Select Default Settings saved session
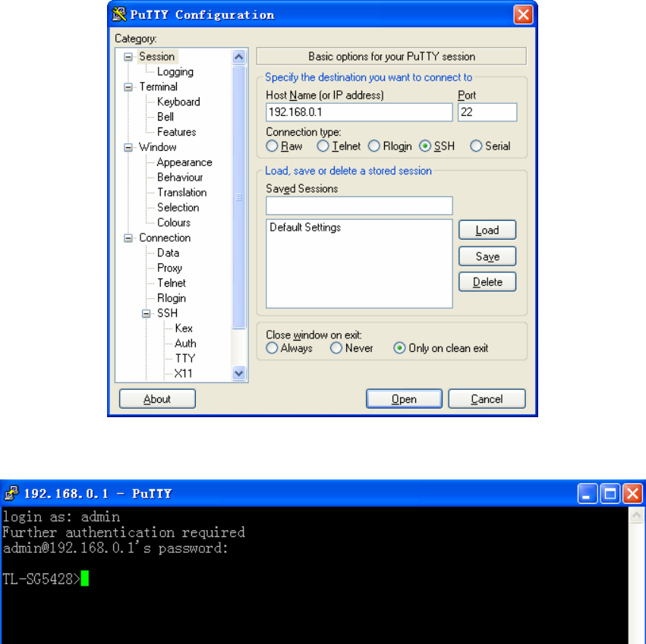 click(x=305, y=228)
